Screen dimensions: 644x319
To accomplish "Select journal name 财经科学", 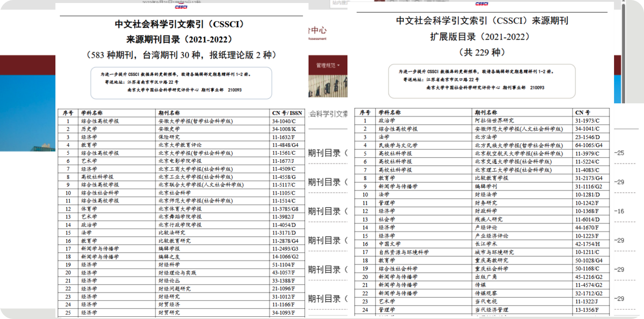I will (169, 265).
